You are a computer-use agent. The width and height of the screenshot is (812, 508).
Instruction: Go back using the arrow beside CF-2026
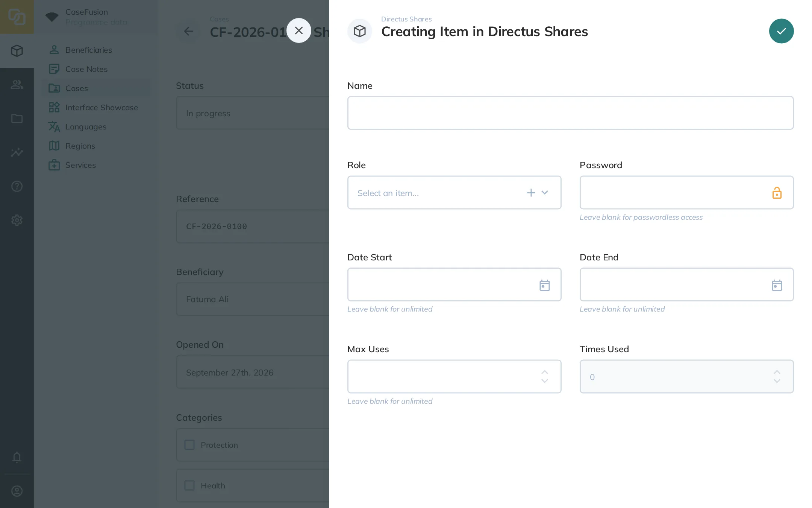coord(188,31)
